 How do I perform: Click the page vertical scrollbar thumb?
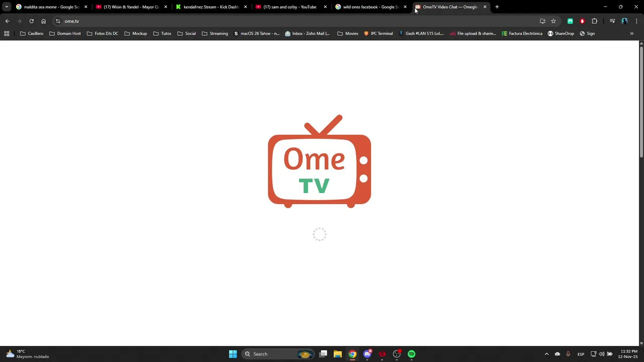coord(641,103)
